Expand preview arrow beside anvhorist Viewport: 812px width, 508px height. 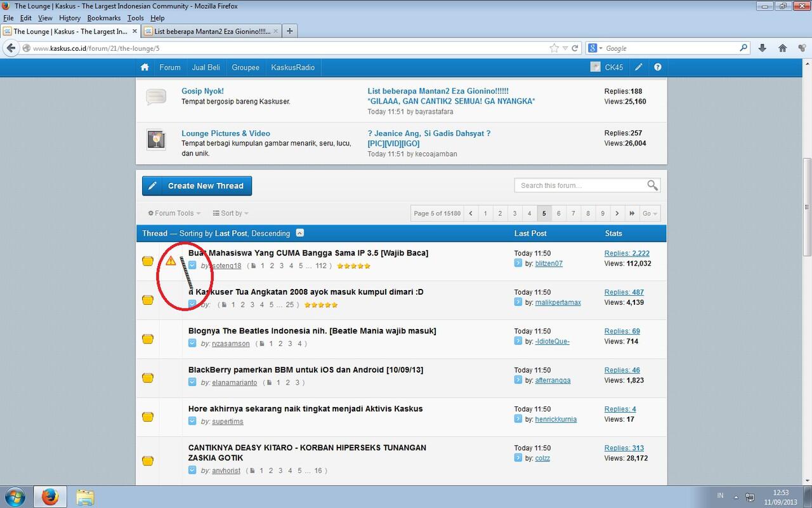192,471
